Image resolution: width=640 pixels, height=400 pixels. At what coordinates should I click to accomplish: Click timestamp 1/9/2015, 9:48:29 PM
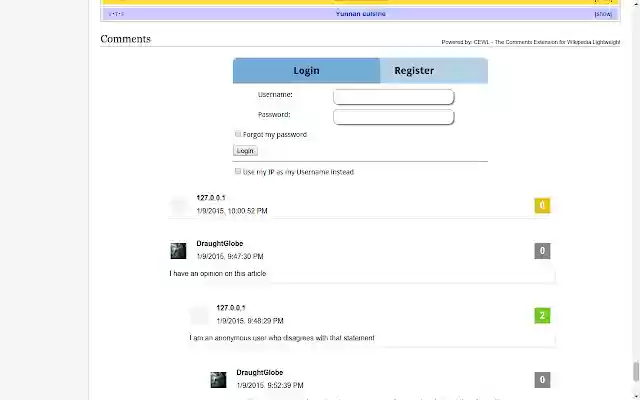[x=250, y=321]
